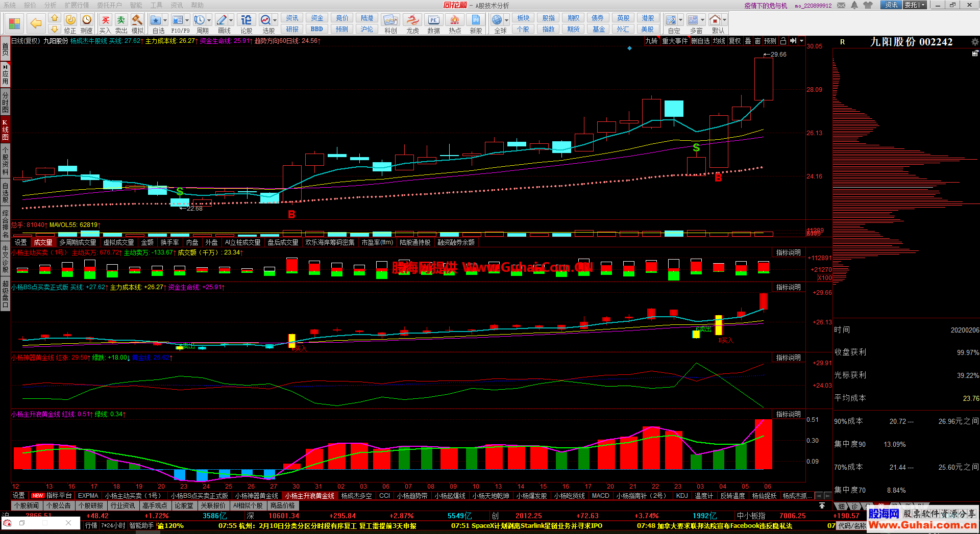Expand the 自选 watchlist dropdown arrow
The height and width of the screenshot is (534, 980).
click(x=165, y=20)
